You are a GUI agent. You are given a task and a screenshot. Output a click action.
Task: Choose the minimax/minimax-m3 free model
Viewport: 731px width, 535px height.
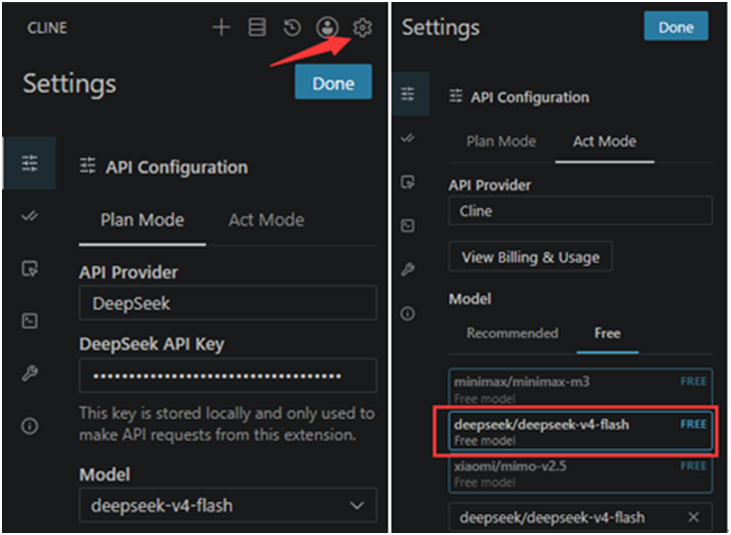(x=580, y=389)
